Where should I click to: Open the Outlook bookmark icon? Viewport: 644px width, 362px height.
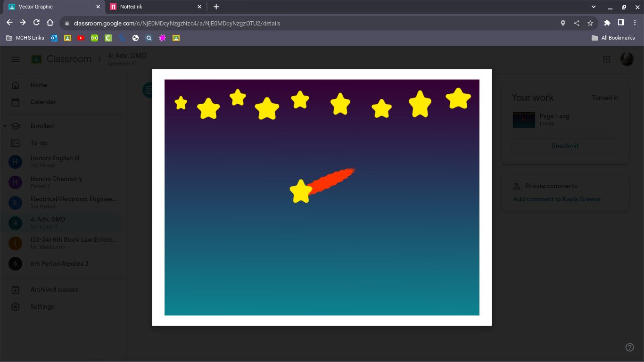coord(54,38)
